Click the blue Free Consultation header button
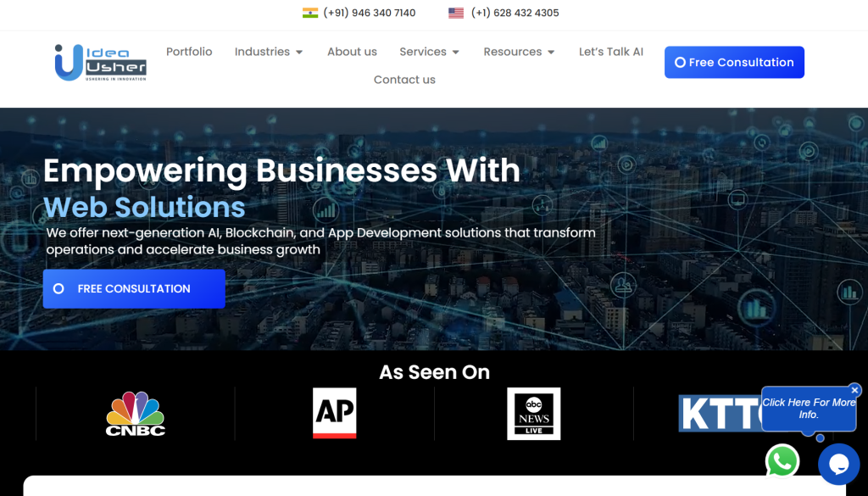 [x=733, y=62]
